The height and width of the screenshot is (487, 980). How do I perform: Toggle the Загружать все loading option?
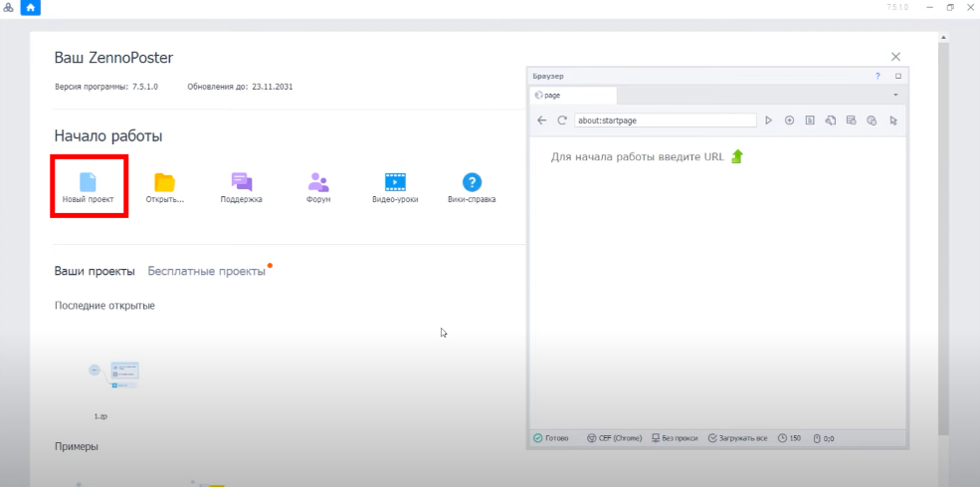tap(737, 438)
